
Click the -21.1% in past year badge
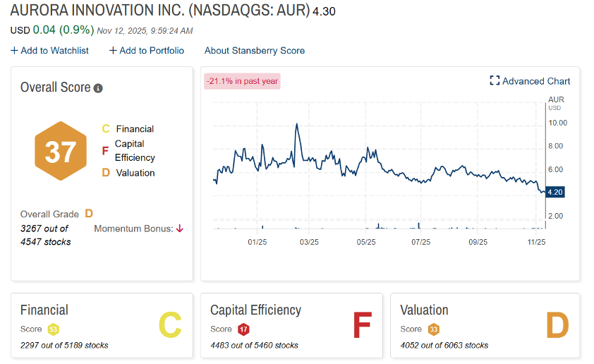pos(242,81)
